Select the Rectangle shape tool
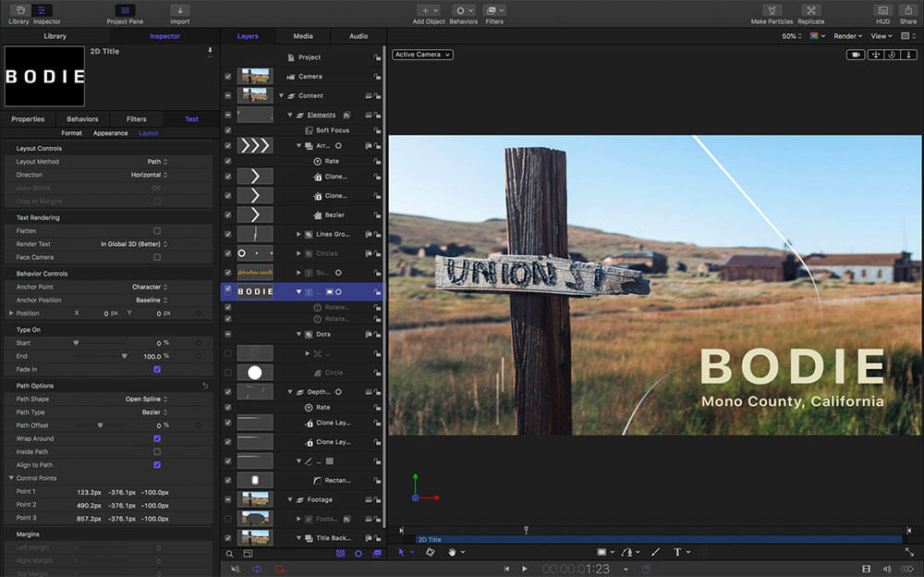 click(602, 552)
